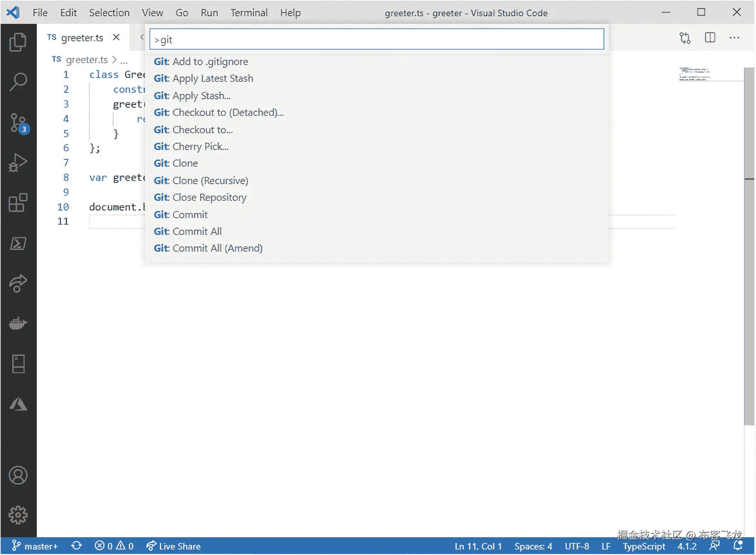Close the greeter.ts tab
Screen dimensions: 756x555
click(116, 37)
